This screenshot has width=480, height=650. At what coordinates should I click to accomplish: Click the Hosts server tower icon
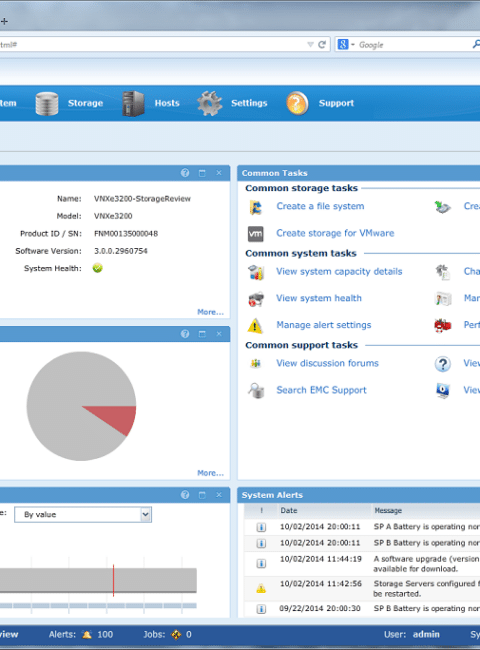[133, 103]
